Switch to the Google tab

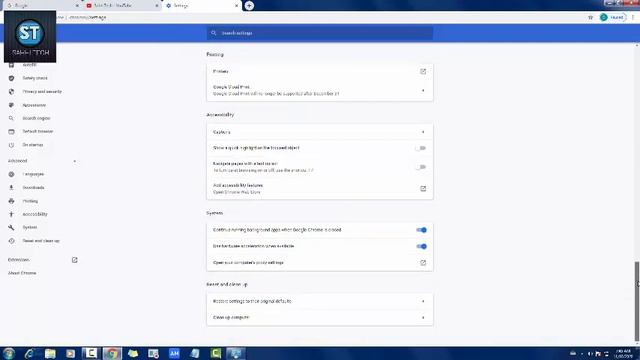(41, 6)
